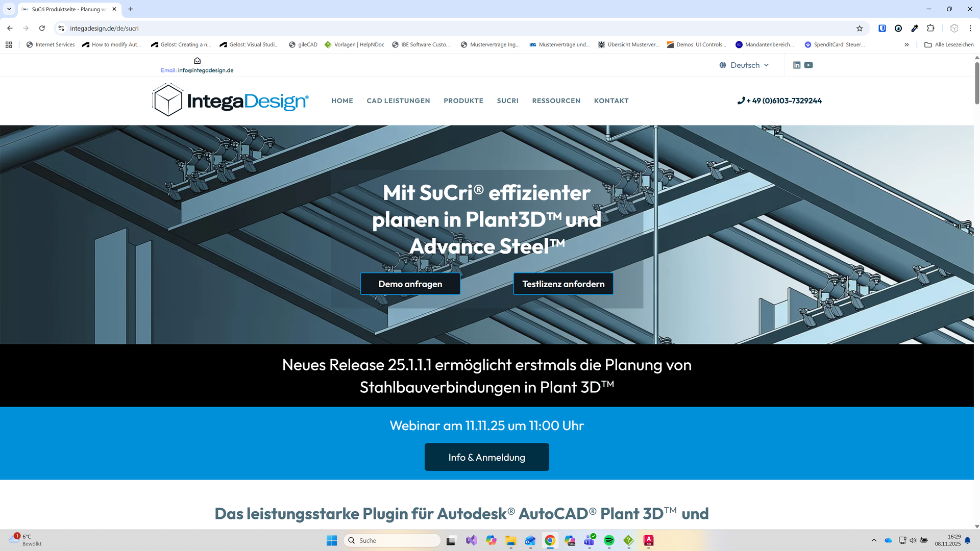Go back to the previous page

coord(10,29)
